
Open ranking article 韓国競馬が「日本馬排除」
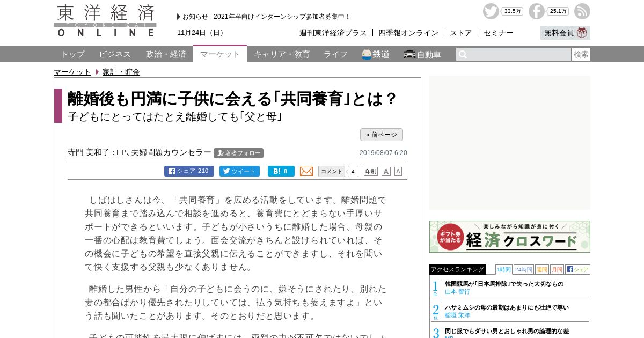point(504,284)
